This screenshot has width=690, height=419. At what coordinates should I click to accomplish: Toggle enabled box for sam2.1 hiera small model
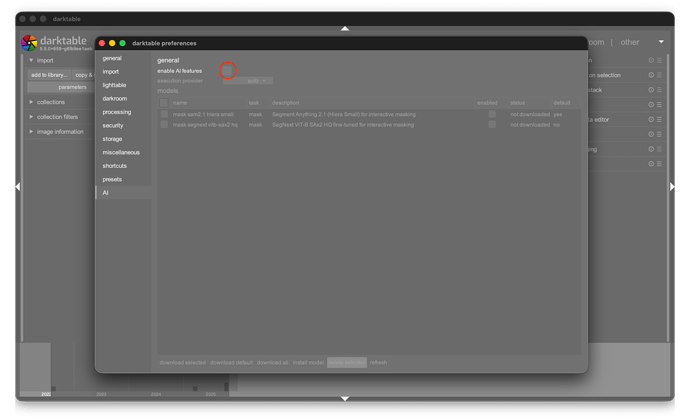[x=492, y=114]
